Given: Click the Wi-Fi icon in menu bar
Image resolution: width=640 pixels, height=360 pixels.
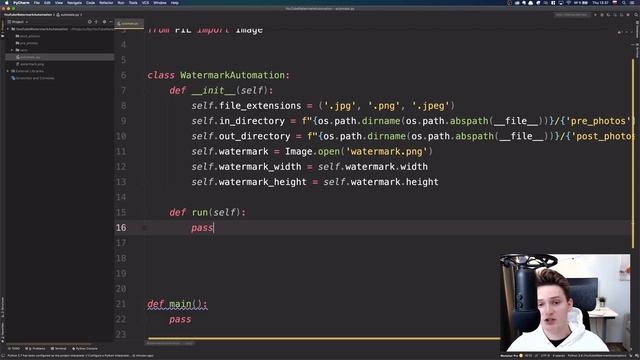Looking at the screenshot, I should pyautogui.click(x=568, y=3).
